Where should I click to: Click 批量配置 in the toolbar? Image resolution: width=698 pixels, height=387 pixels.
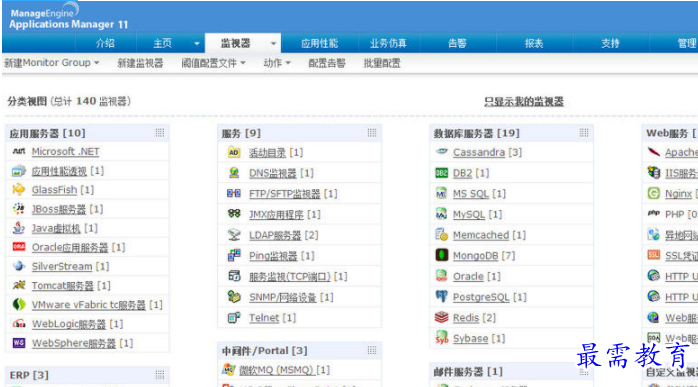382,63
